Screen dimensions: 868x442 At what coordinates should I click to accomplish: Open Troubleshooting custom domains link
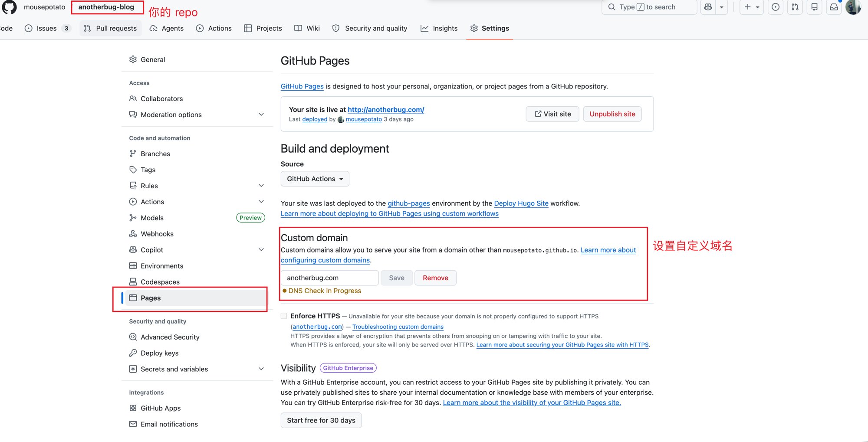(x=398, y=327)
